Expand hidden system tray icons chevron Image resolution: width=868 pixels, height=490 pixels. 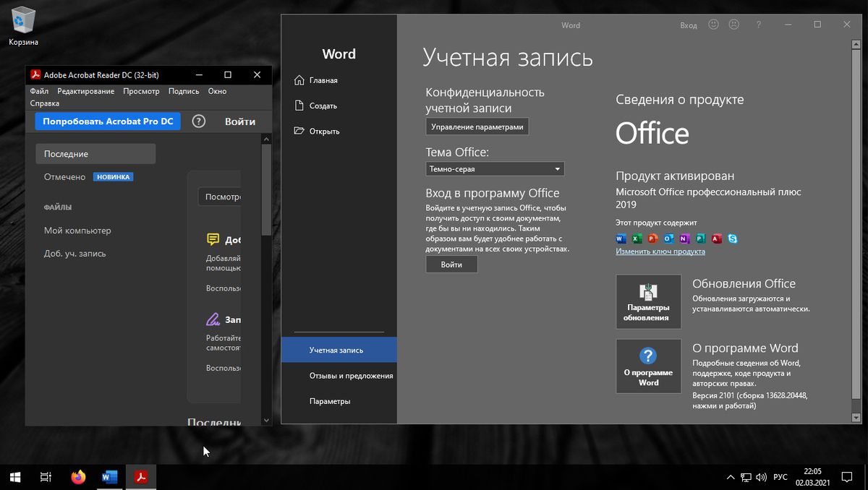tap(729, 477)
